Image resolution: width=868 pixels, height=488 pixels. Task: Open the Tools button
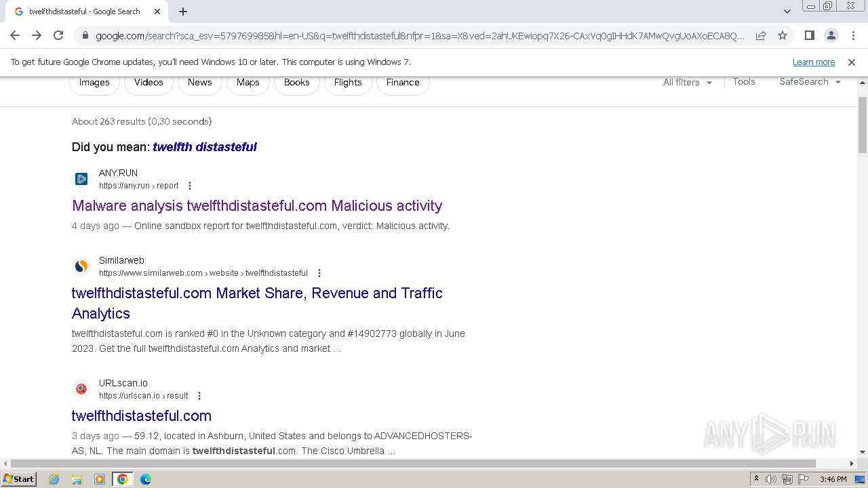point(744,81)
